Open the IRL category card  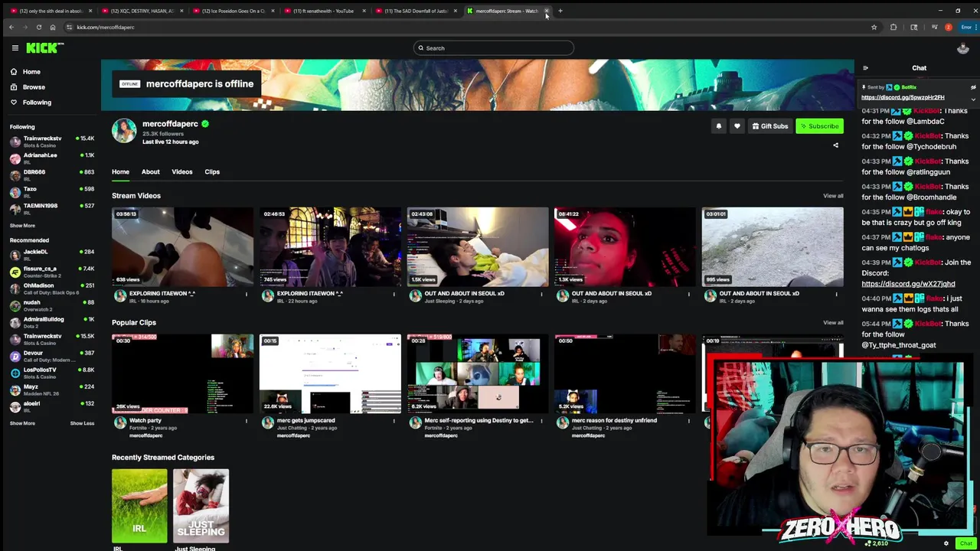coord(139,507)
